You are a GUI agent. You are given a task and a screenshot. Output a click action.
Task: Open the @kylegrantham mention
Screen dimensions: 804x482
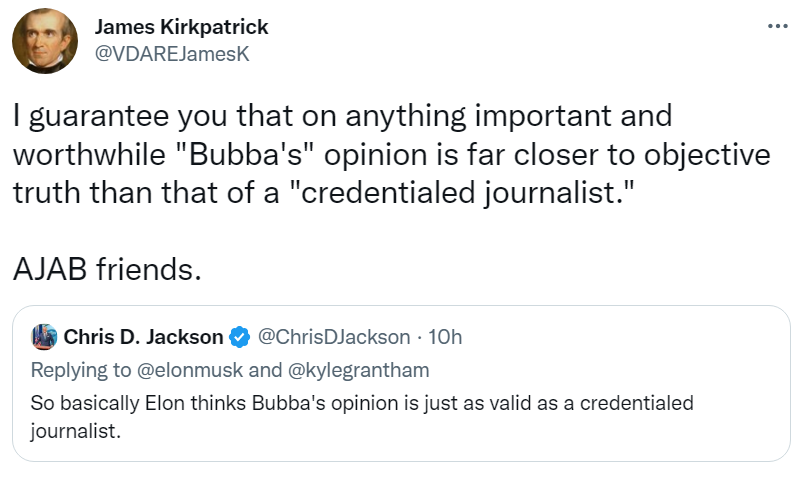[358, 370]
